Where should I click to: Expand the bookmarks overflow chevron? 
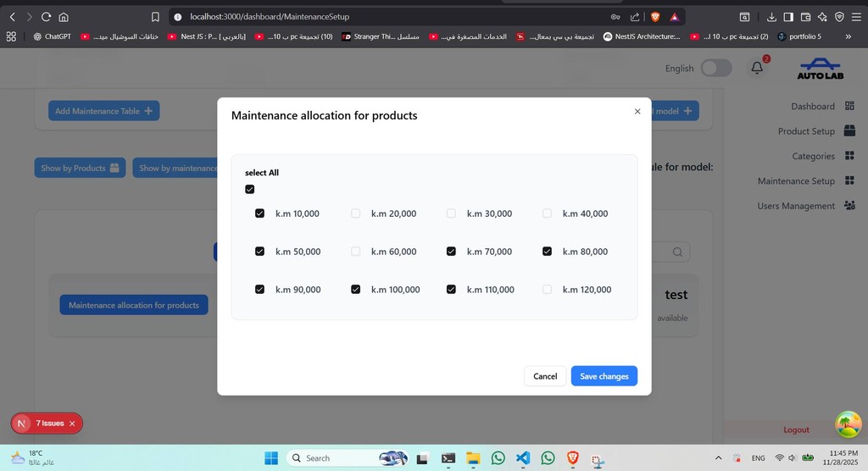849,36
